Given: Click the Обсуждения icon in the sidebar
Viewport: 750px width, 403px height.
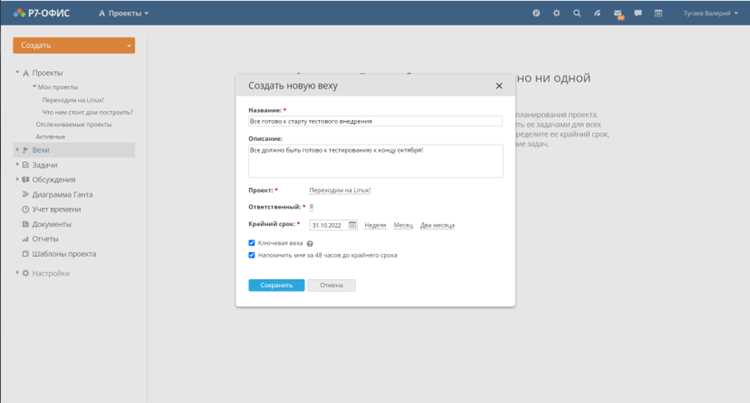Looking at the screenshot, I should tap(25, 179).
